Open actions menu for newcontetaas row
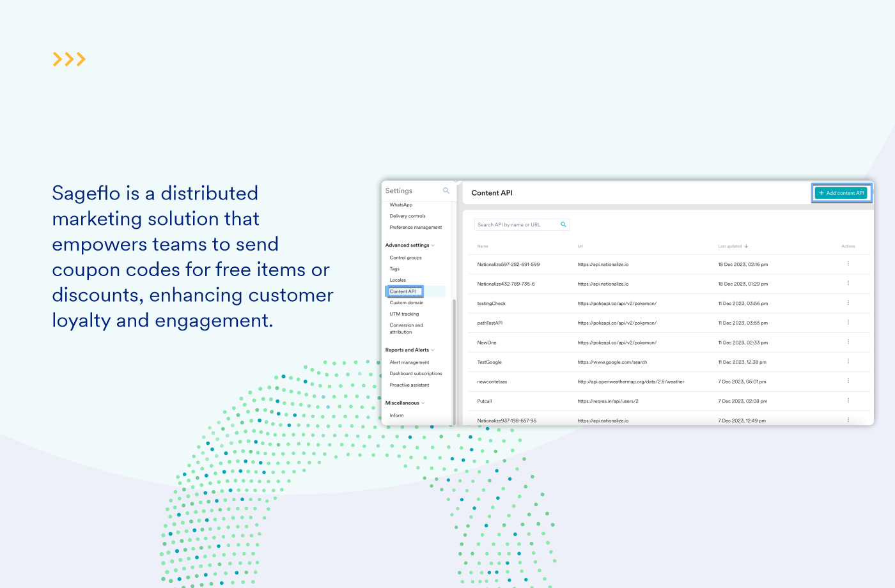Screen dimensions: 895x588 click(x=848, y=381)
